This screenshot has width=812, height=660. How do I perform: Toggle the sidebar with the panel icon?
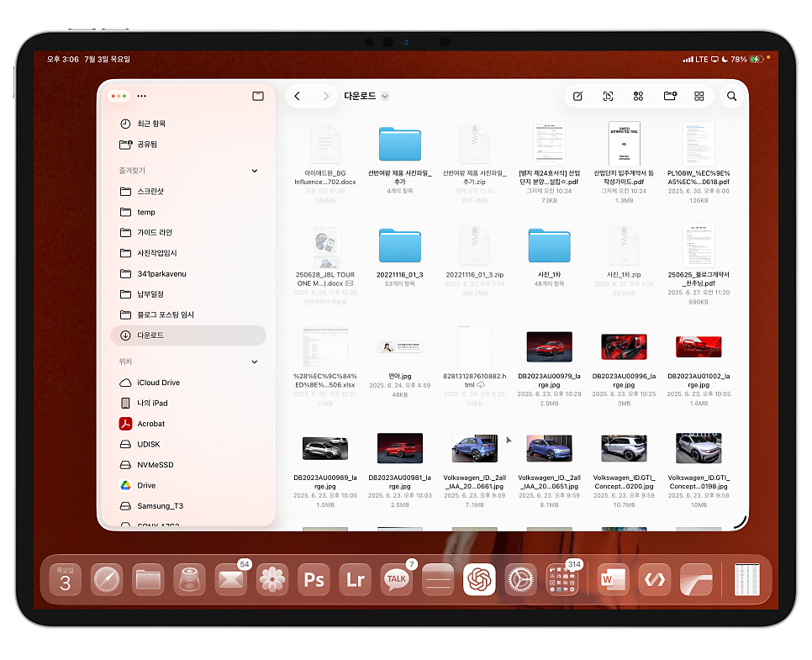point(258,96)
